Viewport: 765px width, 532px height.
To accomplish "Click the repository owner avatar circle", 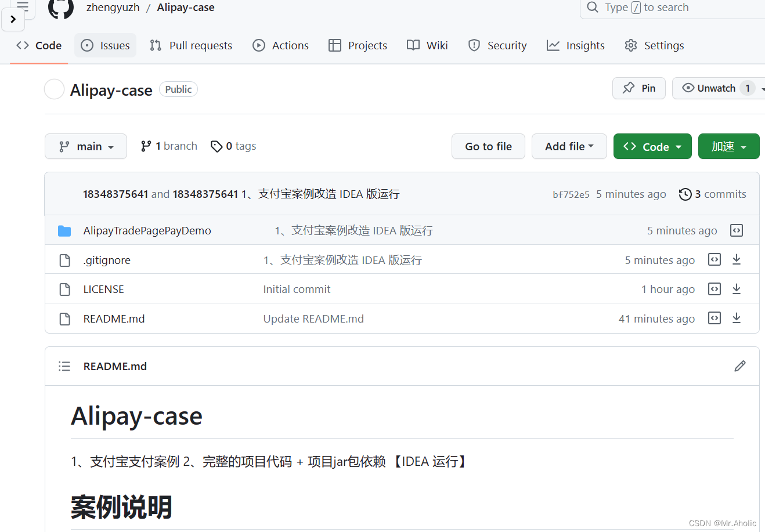I will pyautogui.click(x=54, y=89).
